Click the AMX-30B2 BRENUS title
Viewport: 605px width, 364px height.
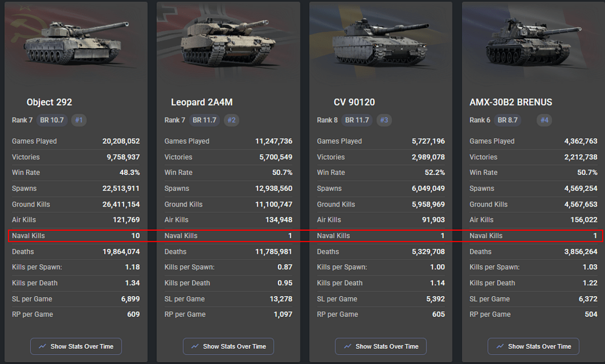pos(511,102)
